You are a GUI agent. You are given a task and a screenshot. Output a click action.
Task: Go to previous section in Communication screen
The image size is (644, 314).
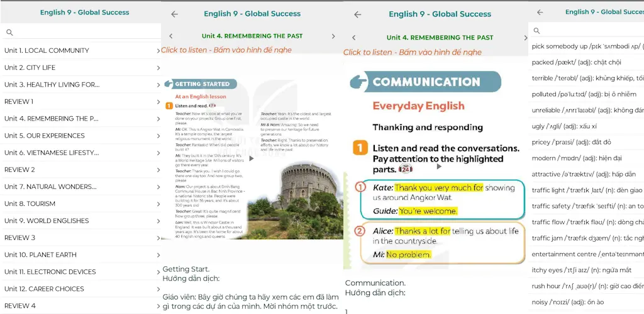pyautogui.click(x=353, y=38)
